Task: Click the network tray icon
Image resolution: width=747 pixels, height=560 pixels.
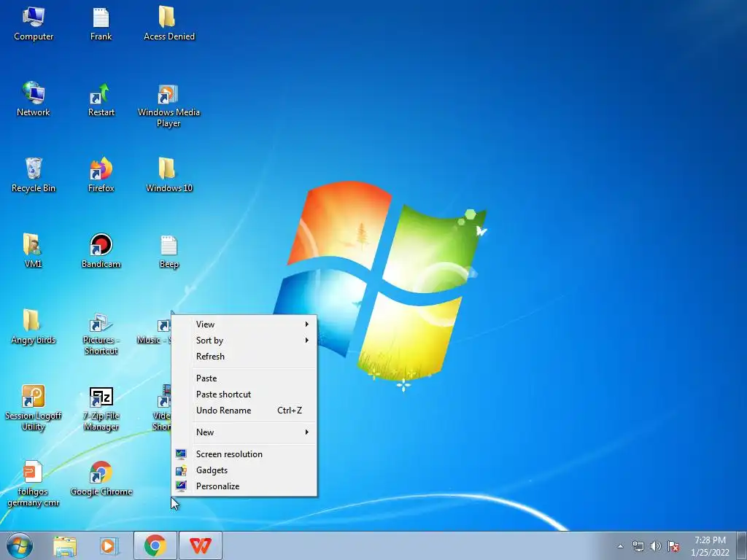Action: click(638, 546)
